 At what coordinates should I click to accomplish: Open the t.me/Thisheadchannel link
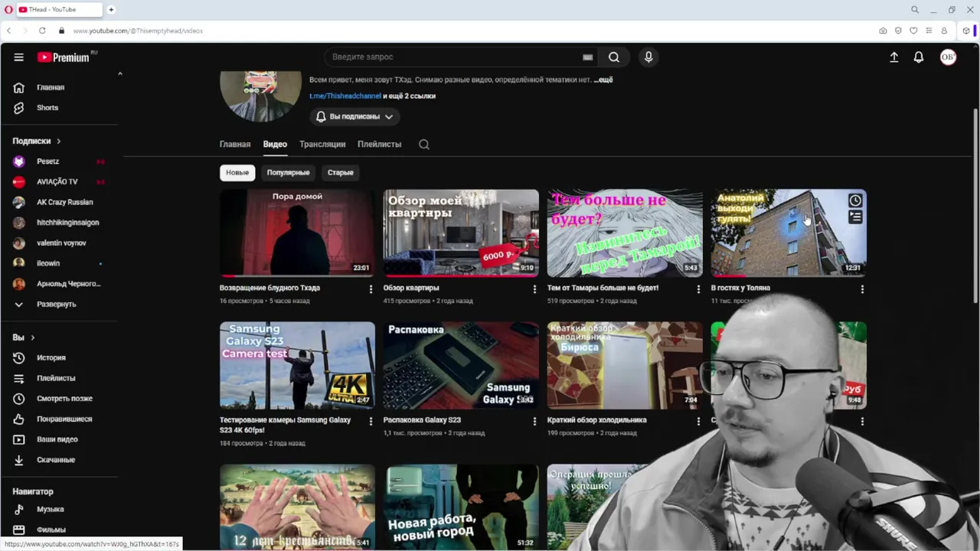click(345, 96)
